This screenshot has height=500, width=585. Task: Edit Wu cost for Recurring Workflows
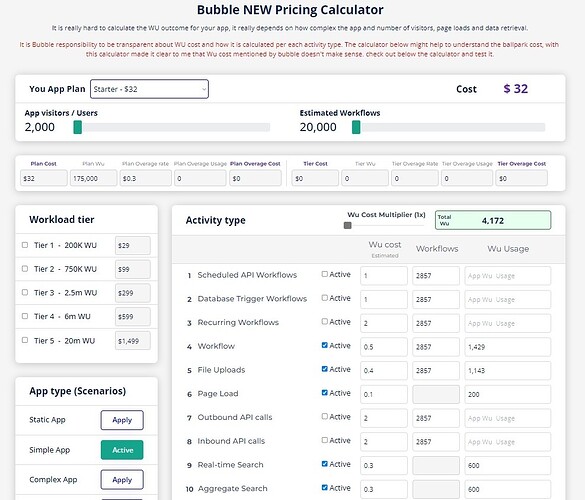(384, 323)
